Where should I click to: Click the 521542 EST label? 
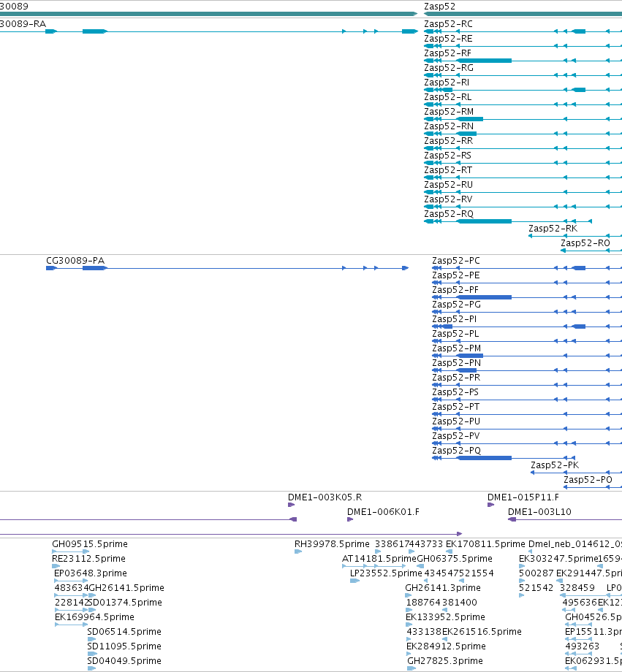[x=536, y=587]
